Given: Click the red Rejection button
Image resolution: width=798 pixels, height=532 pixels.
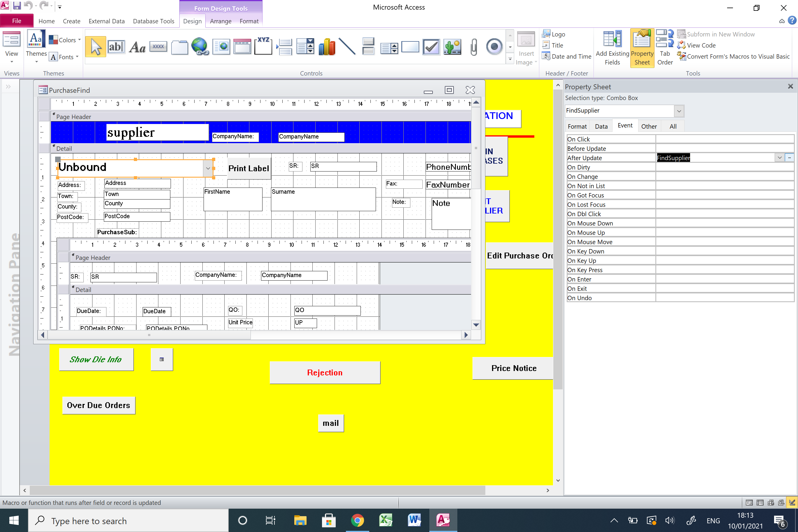Looking at the screenshot, I should click(x=325, y=372).
